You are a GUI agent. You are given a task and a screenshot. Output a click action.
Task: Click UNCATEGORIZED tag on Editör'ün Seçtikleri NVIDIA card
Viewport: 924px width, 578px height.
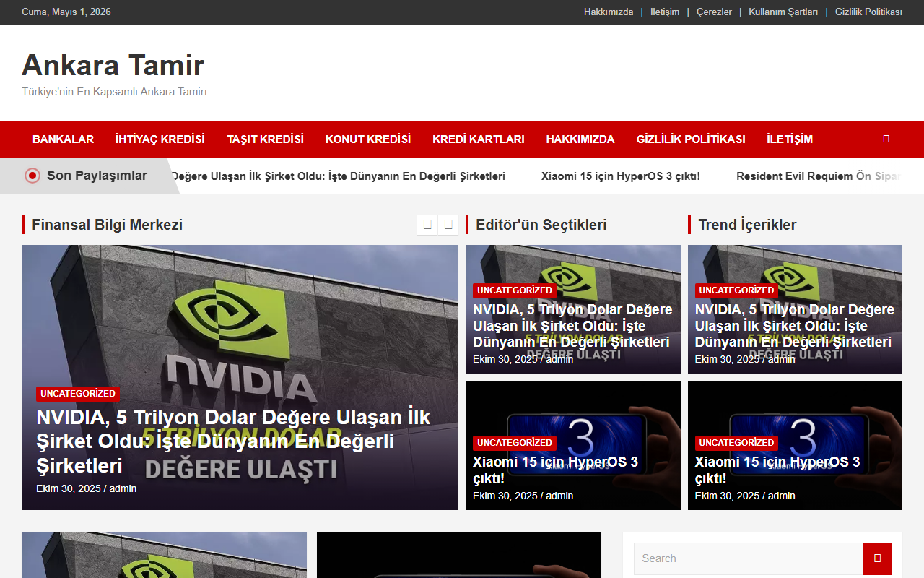click(515, 290)
